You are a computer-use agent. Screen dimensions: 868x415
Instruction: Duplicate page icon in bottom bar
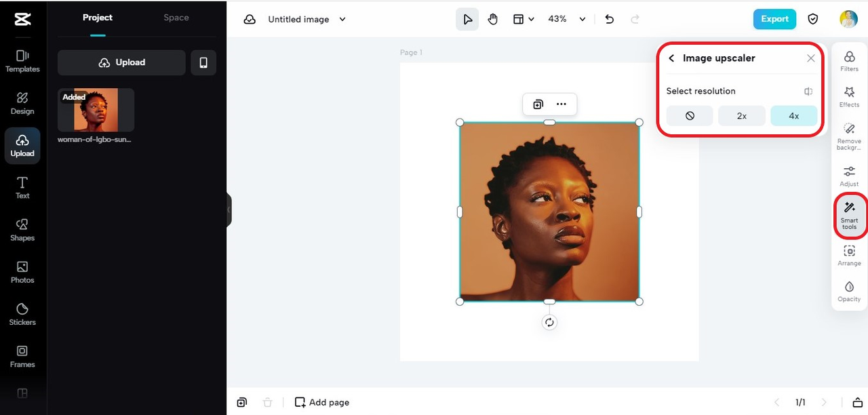click(x=242, y=402)
